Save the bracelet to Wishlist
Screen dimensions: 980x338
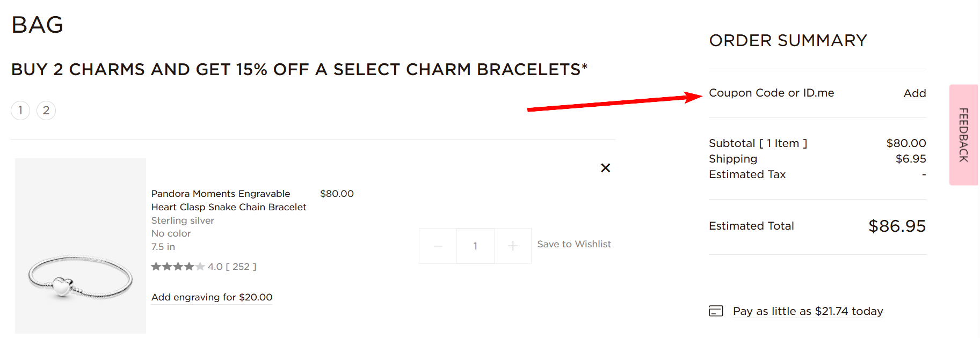[574, 244]
